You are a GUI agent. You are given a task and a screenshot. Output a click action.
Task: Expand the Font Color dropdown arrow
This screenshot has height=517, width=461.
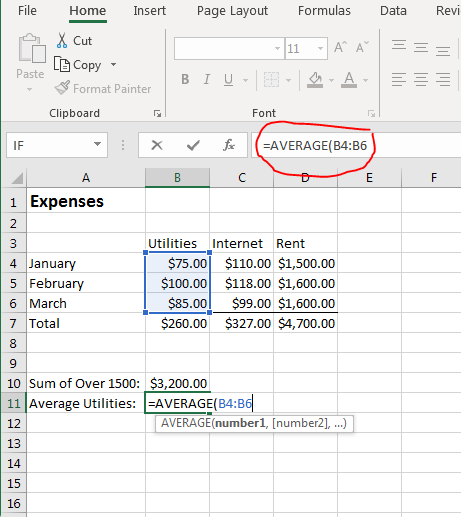pos(365,80)
